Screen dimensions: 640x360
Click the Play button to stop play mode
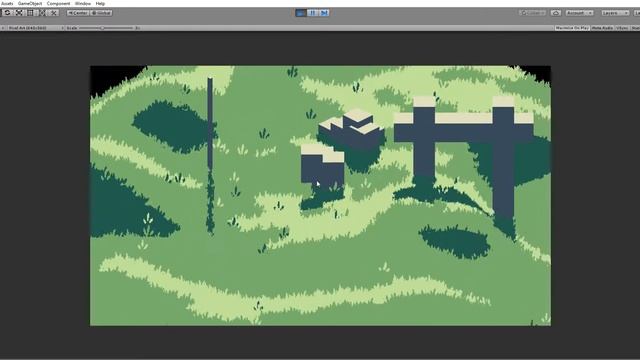click(301, 13)
